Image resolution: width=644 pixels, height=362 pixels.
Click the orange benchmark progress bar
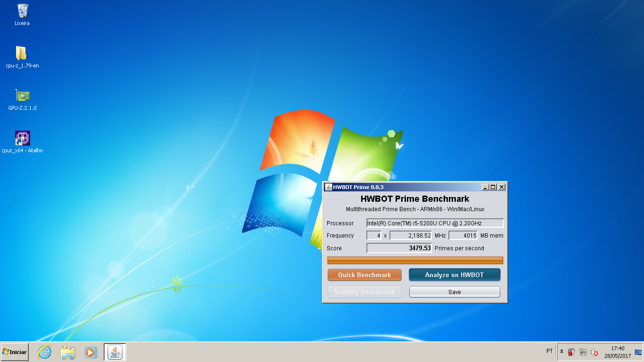[415, 260]
